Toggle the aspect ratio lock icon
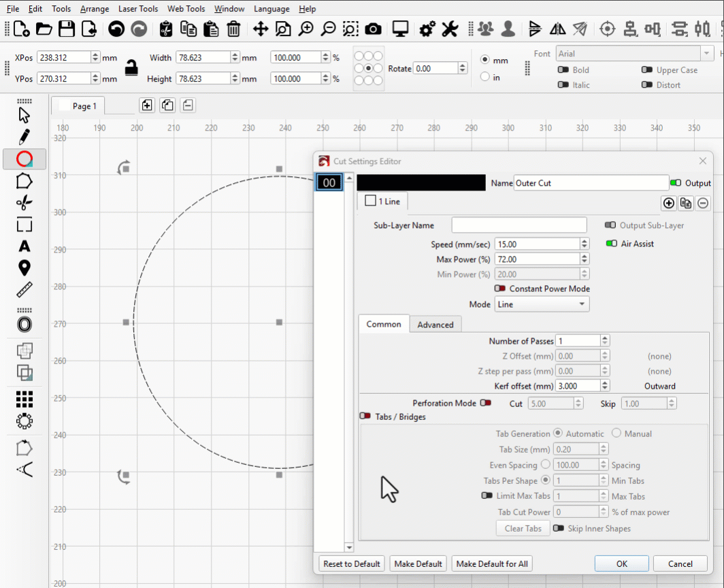 [131, 68]
